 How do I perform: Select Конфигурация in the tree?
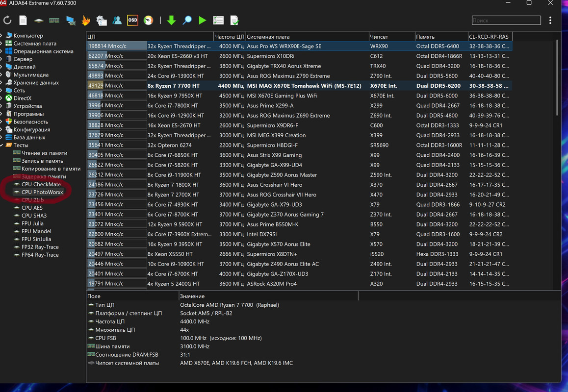pos(32,129)
